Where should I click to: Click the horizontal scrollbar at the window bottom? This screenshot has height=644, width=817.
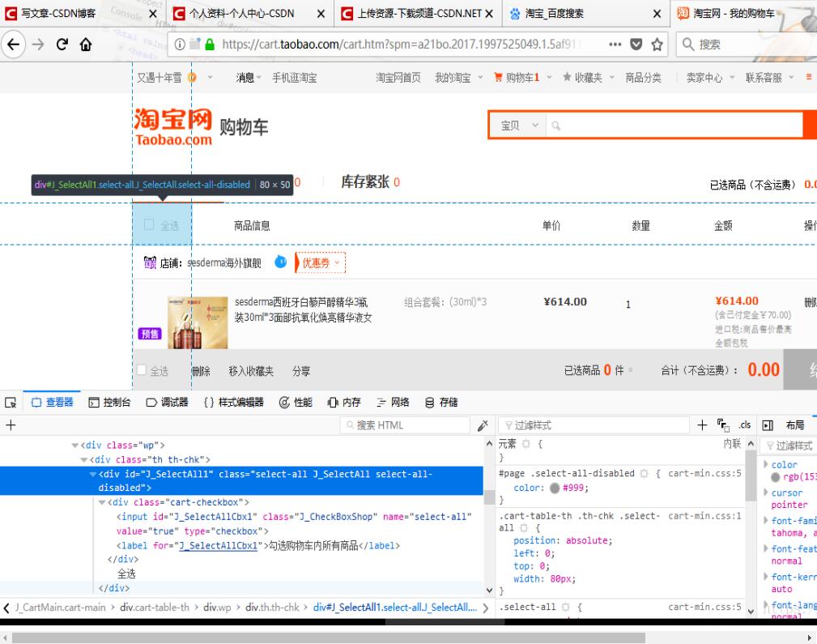point(328,638)
